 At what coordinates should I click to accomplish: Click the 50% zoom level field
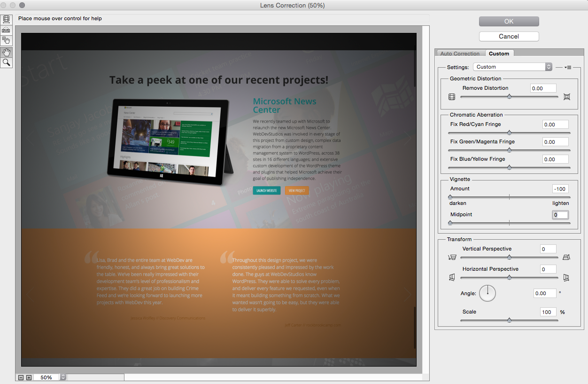pyautogui.click(x=46, y=377)
